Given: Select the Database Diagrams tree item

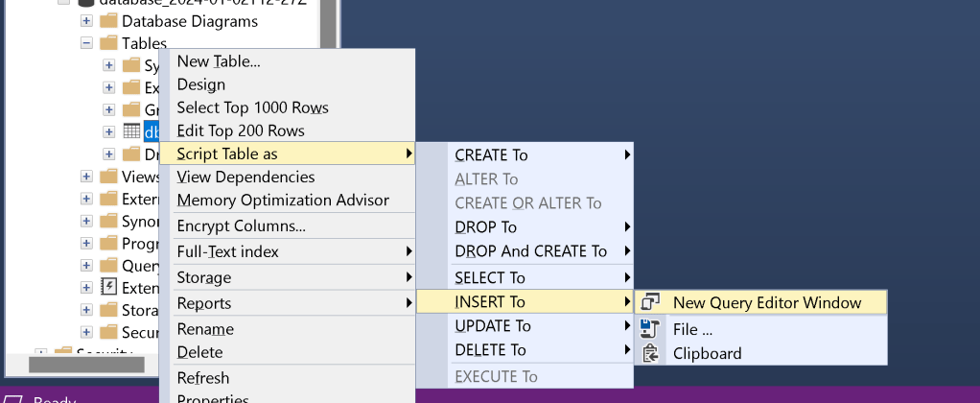Looking at the screenshot, I should 189,21.
